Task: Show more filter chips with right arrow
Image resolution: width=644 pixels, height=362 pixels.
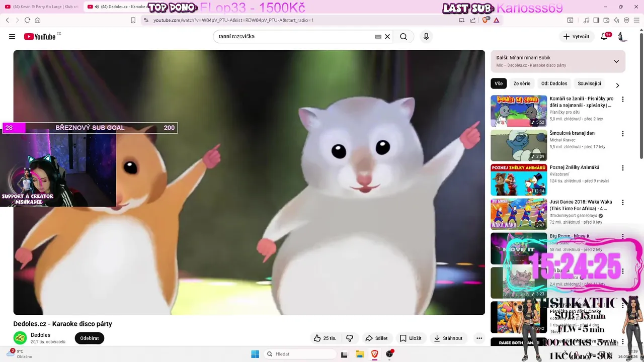Action: [x=618, y=85]
